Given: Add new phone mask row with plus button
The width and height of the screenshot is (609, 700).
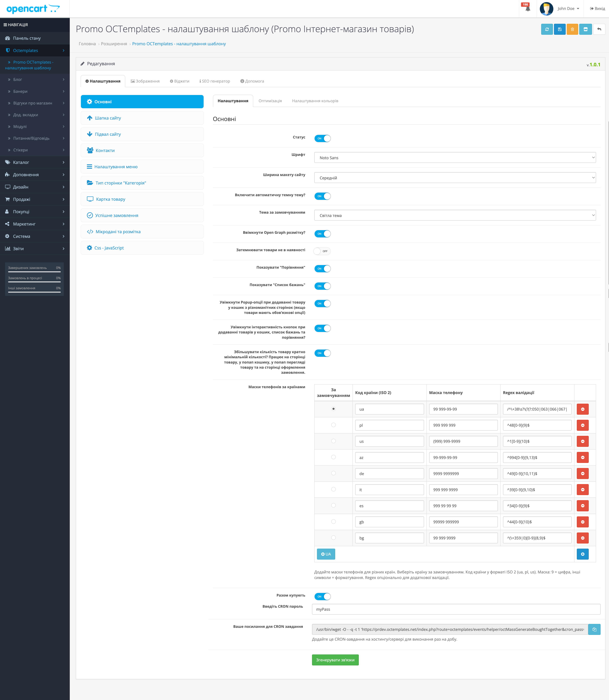Looking at the screenshot, I should [583, 554].
